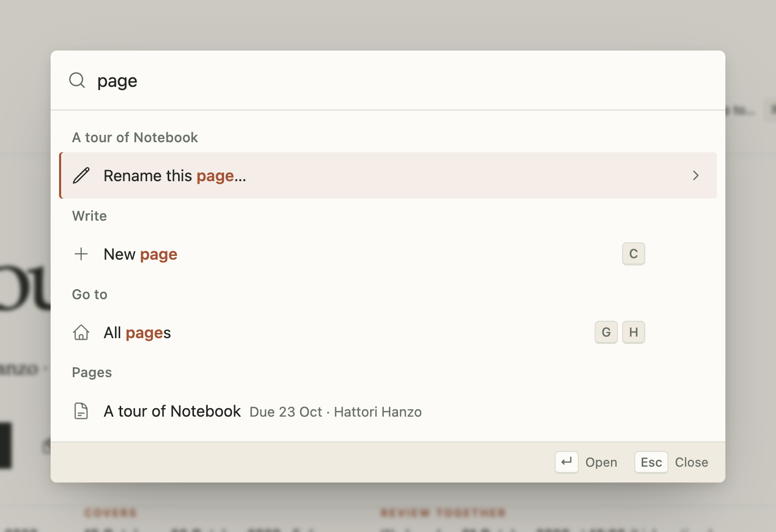The image size is (776, 532).
Task: Click the 'Write' section header
Action: click(x=90, y=216)
